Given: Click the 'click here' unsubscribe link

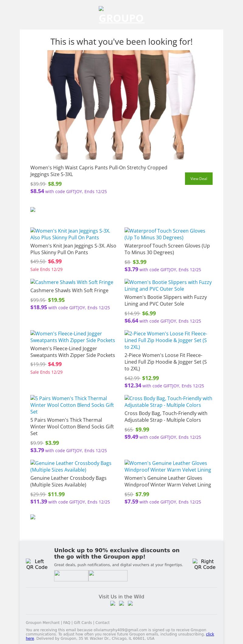Looking at the screenshot, I should click(210, 634).
